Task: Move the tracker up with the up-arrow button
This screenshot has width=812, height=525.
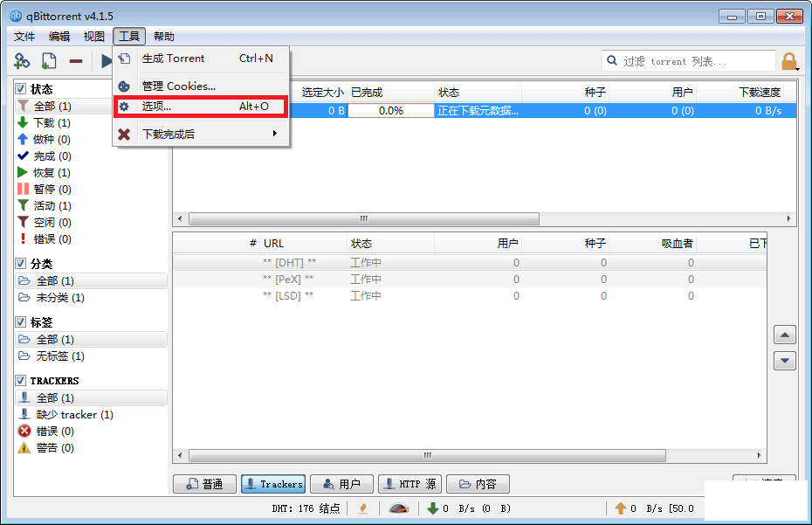Action: click(785, 335)
